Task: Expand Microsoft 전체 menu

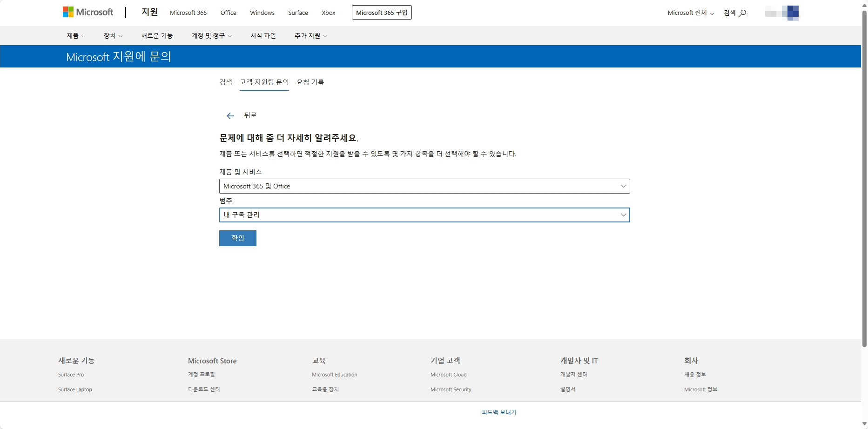Action: [x=691, y=13]
